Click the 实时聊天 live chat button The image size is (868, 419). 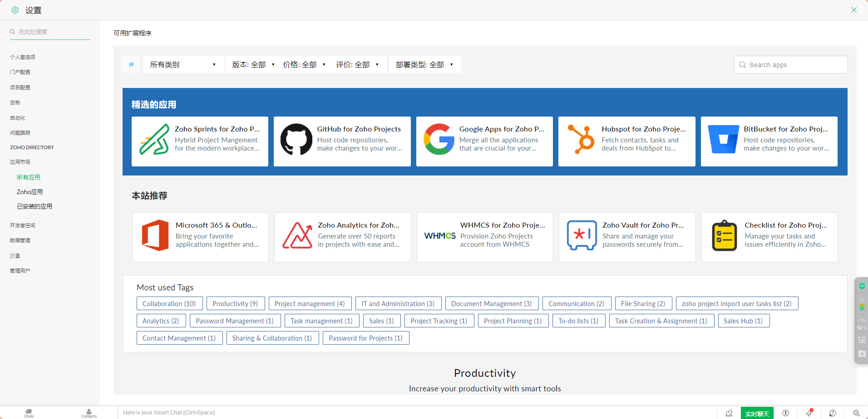tap(757, 413)
